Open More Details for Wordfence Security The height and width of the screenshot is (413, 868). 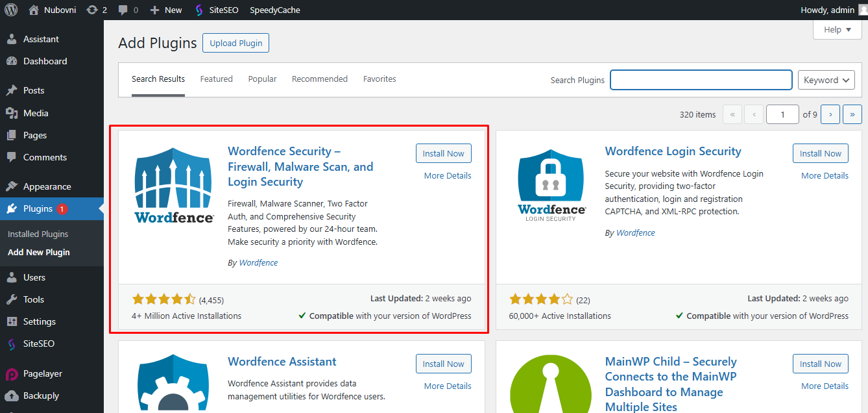pyautogui.click(x=448, y=175)
